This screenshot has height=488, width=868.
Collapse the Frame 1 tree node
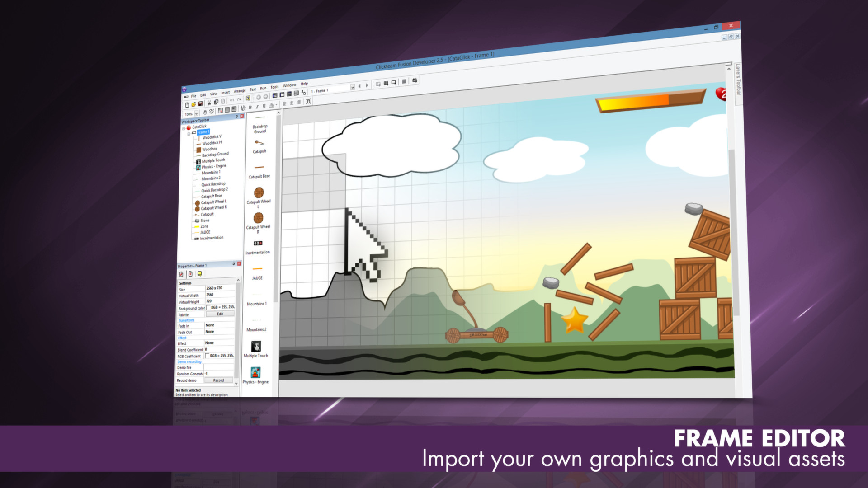(189, 134)
